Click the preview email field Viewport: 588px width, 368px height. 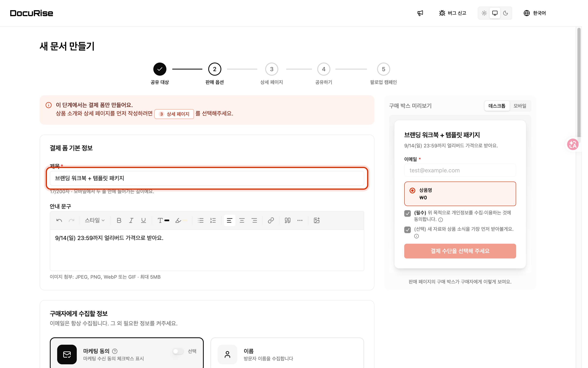(460, 170)
